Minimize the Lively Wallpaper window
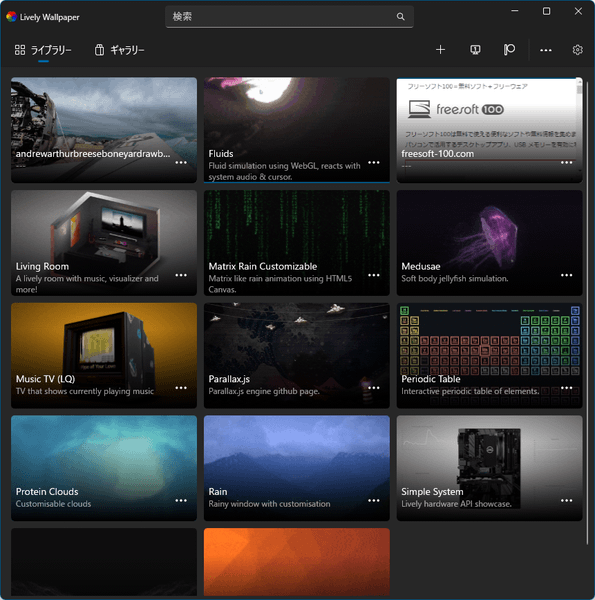The height and width of the screenshot is (600, 595). 515,11
